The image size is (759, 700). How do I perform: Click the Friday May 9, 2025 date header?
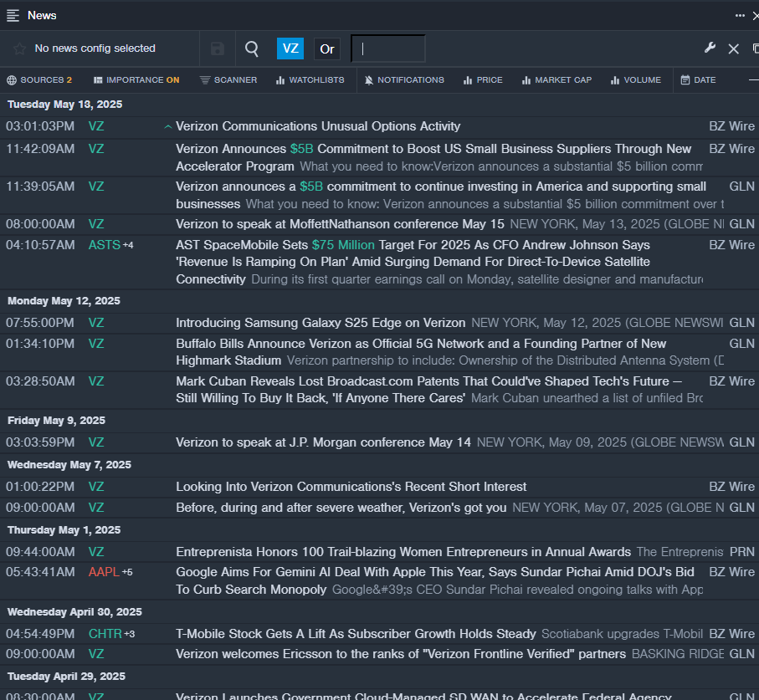[56, 421]
